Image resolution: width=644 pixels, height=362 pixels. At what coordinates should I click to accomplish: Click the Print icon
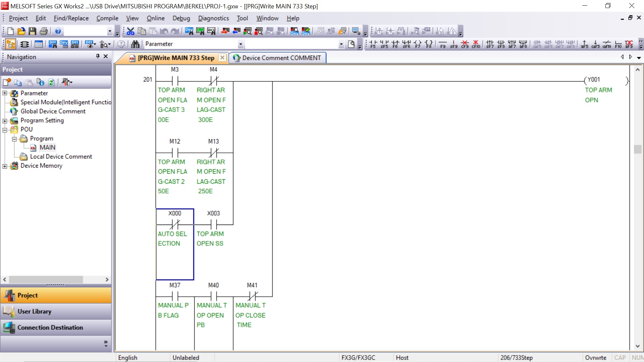click(x=44, y=31)
